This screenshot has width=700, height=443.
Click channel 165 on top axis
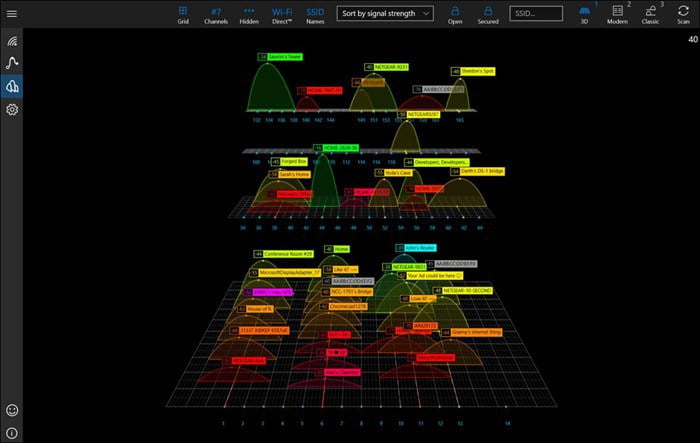[x=460, y=120]
